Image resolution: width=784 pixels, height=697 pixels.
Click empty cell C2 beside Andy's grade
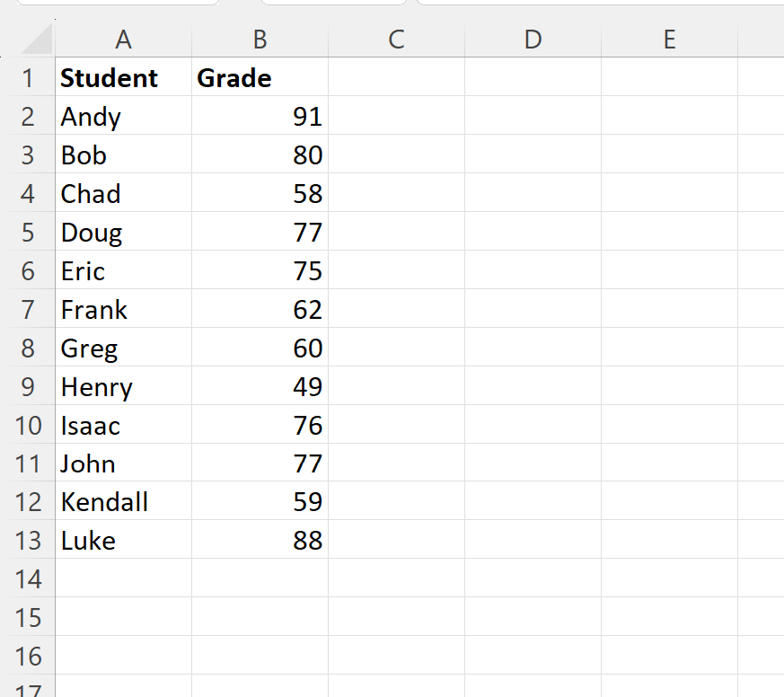click(x=395, y=117)
